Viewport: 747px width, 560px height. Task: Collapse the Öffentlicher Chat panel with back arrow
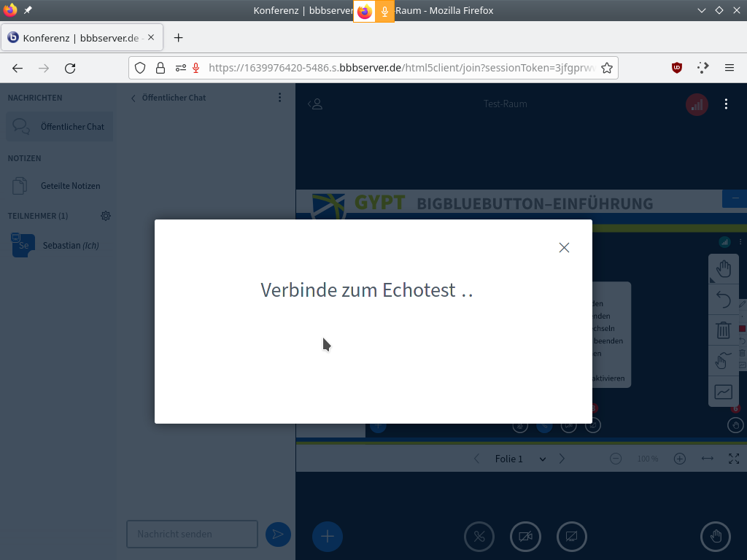[133, 98]
